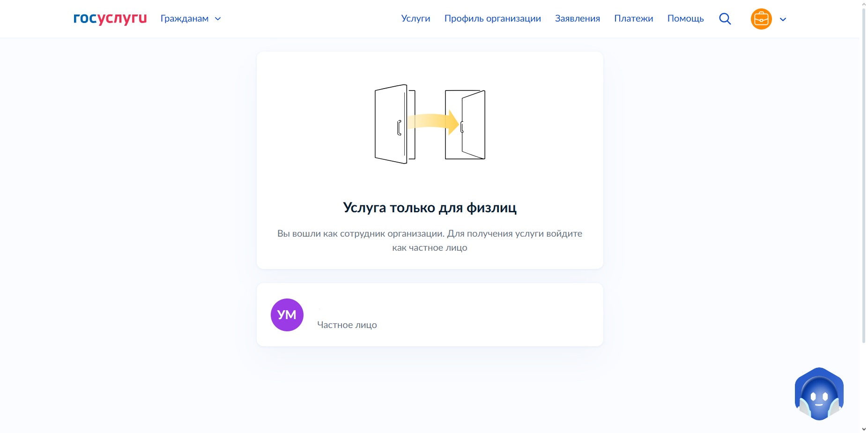Click the chevron beside the briefcase avatar
This screenshot has width=868, height=433.
783,20
